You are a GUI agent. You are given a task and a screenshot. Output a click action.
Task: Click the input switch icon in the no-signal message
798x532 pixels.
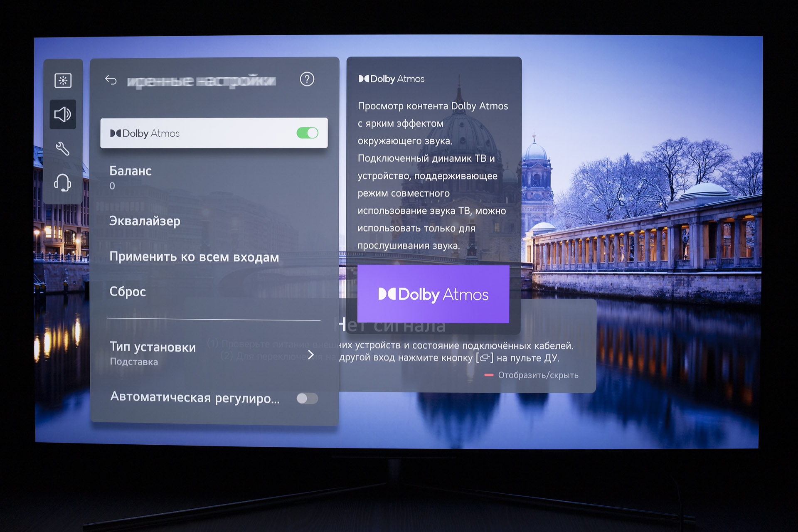click(x=485, y=357)
